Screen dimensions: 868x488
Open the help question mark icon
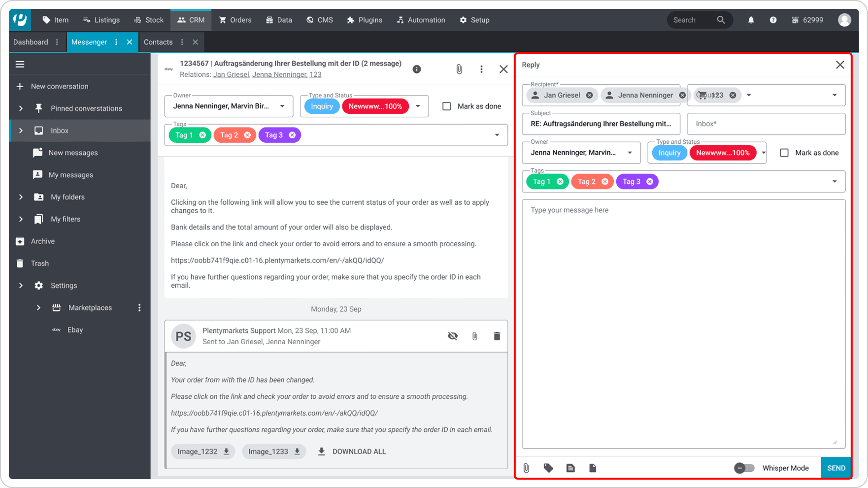773,20
